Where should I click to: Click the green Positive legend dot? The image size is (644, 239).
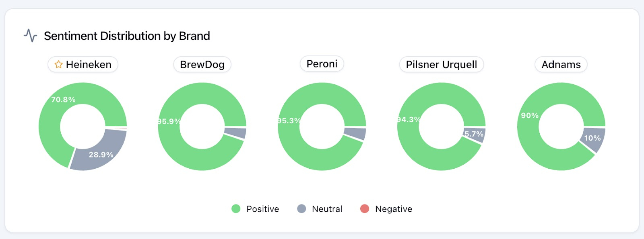tap(236, 208)
